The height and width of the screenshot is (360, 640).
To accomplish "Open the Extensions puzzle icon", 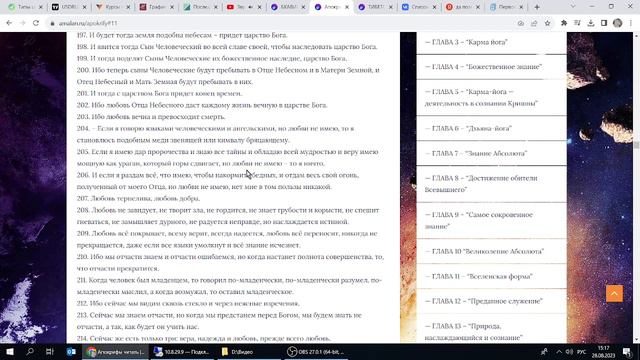I will pyautogui.click(x=564, y=23).
